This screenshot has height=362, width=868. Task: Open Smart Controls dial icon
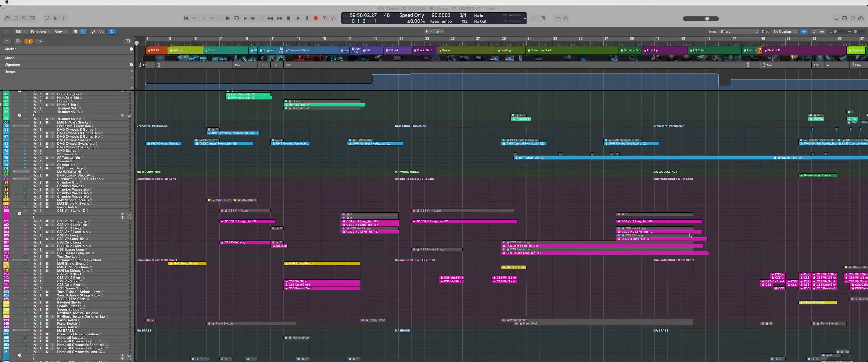(47, 18)
